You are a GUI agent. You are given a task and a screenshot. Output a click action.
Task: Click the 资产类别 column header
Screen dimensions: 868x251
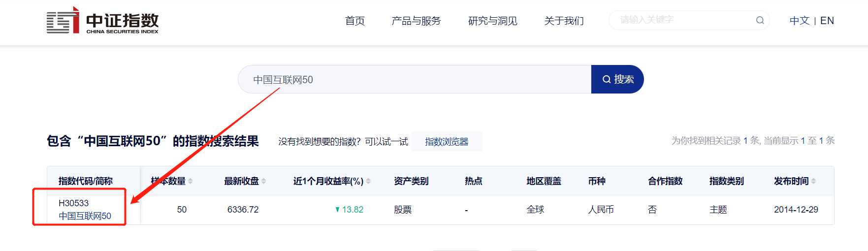point(411,181)
